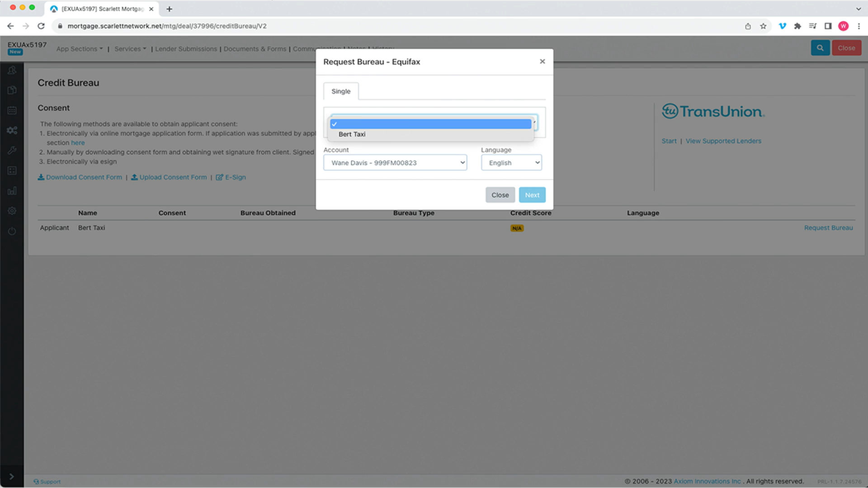Click the 'Bureau Obtained' column header
This screenshot has width=868, height=488.
pos(268,213)
